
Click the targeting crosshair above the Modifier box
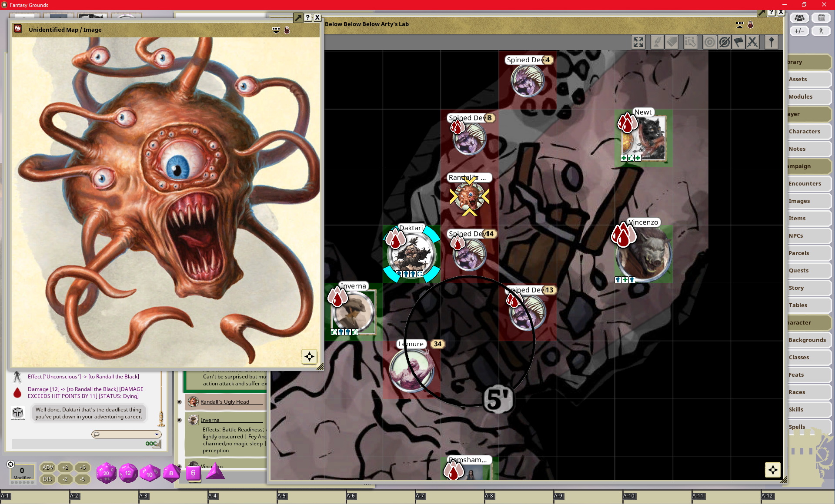click(x=11, y=464)
